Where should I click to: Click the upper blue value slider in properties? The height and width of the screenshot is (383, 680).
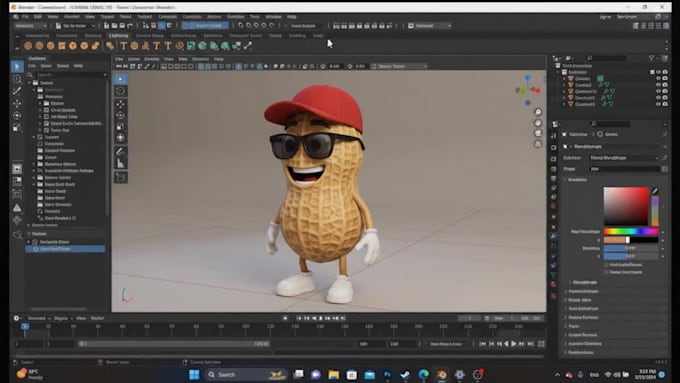coord(631,248)
